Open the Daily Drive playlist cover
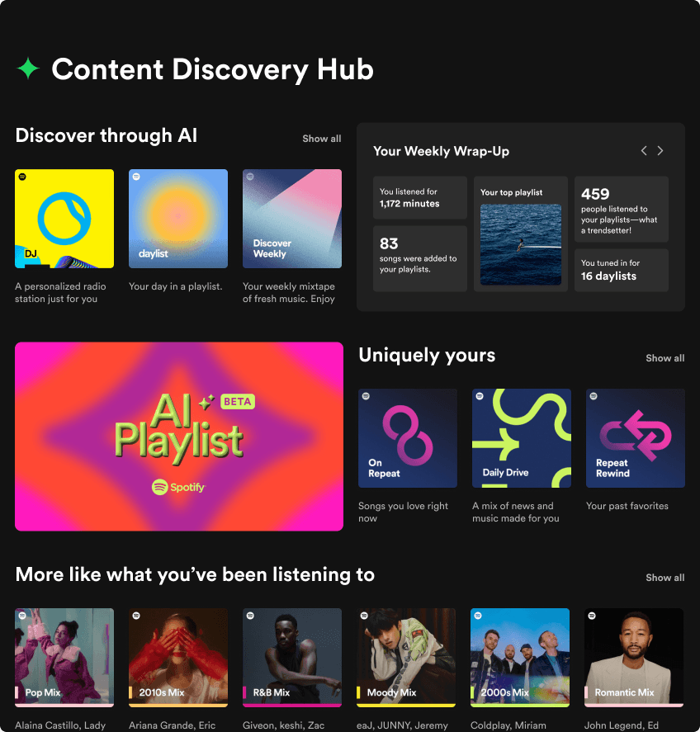Screen dimensions: 700x732 (x=522, y=438)
